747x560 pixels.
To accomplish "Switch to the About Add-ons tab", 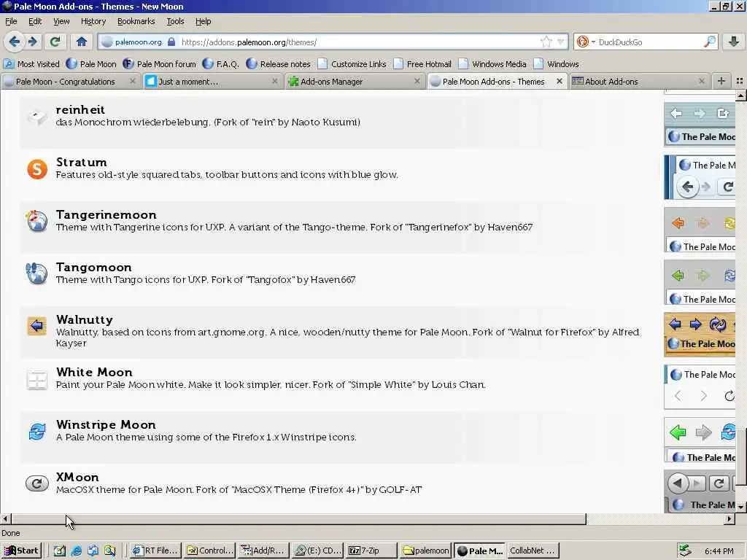I will tap(611, 82).
